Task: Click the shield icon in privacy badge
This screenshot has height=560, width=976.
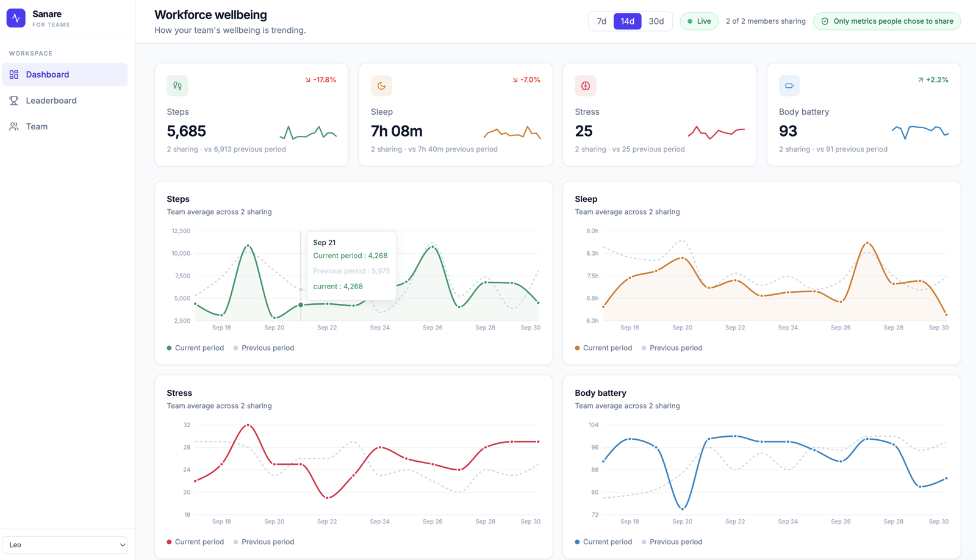Action: (825, 21)
